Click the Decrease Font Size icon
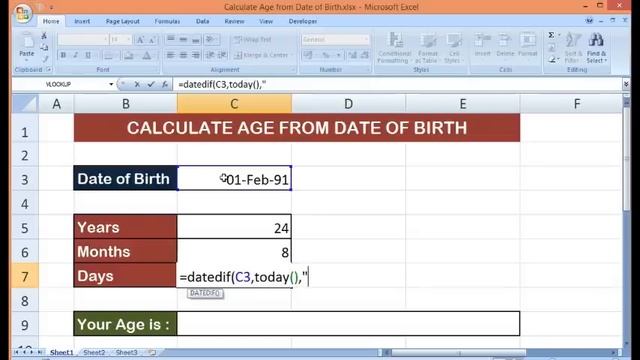The image size is (640, 360). (x=152, y=40)
